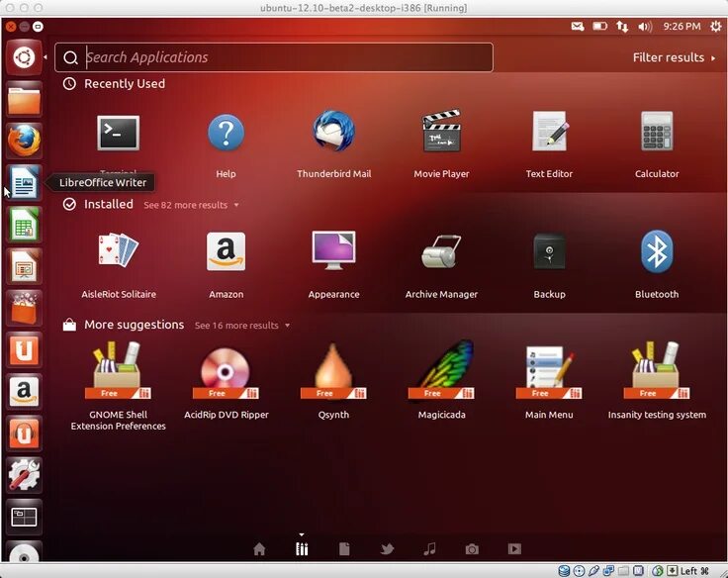Select AcidRip DVD Ripper suggestion

226,373
